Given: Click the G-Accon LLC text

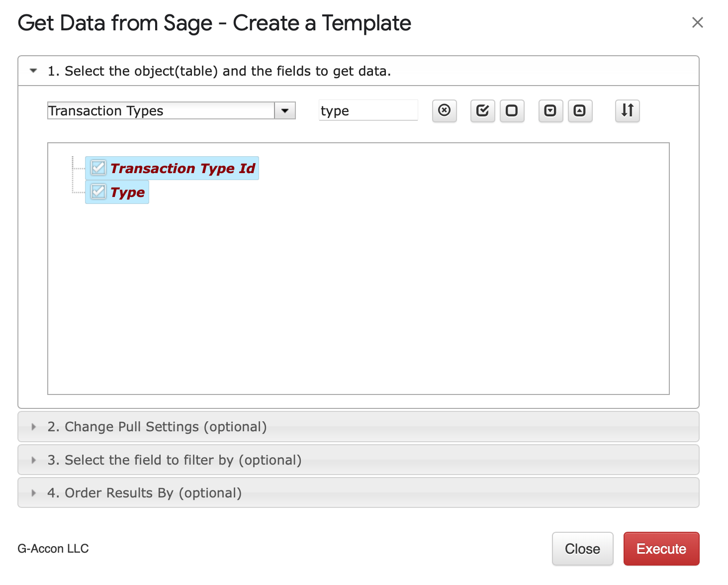Looking at the screenshot, I should point(53,549).
